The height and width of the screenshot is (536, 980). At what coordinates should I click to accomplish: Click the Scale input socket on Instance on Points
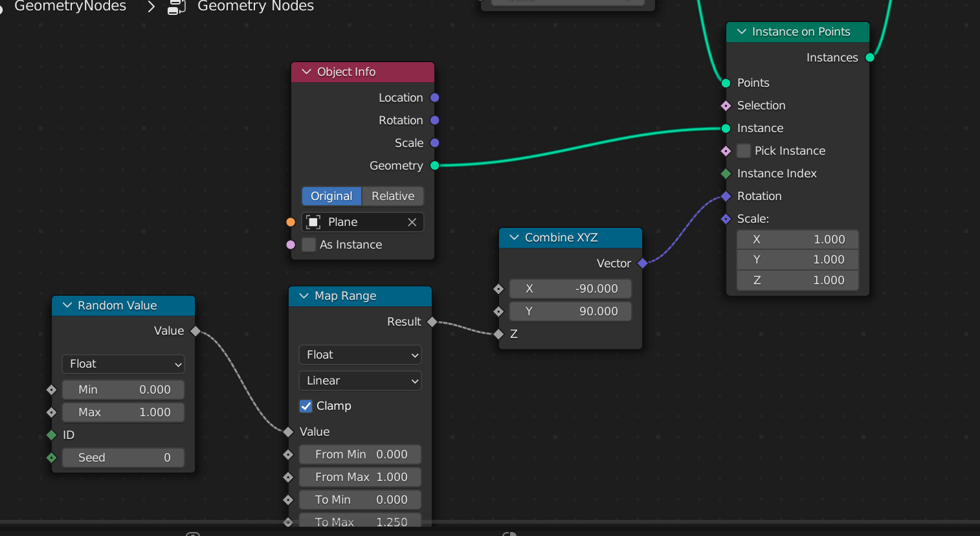click(726, 219)
